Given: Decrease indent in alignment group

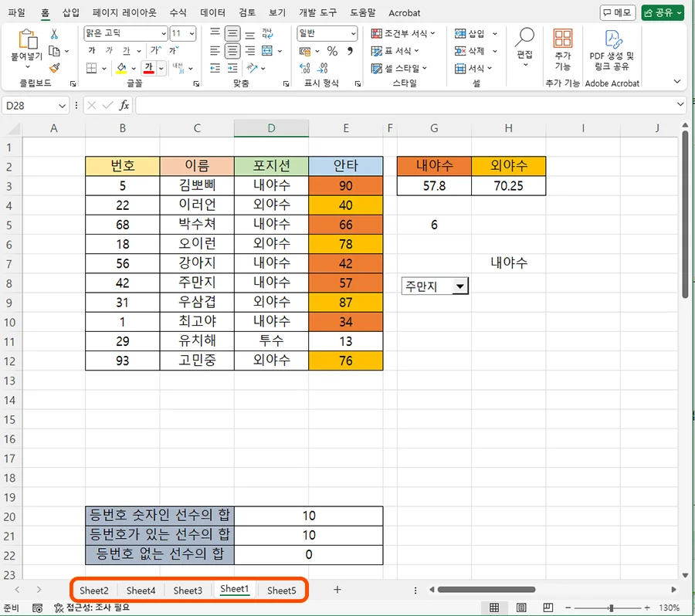Looking at the screenshot, I should coord(215,68).
